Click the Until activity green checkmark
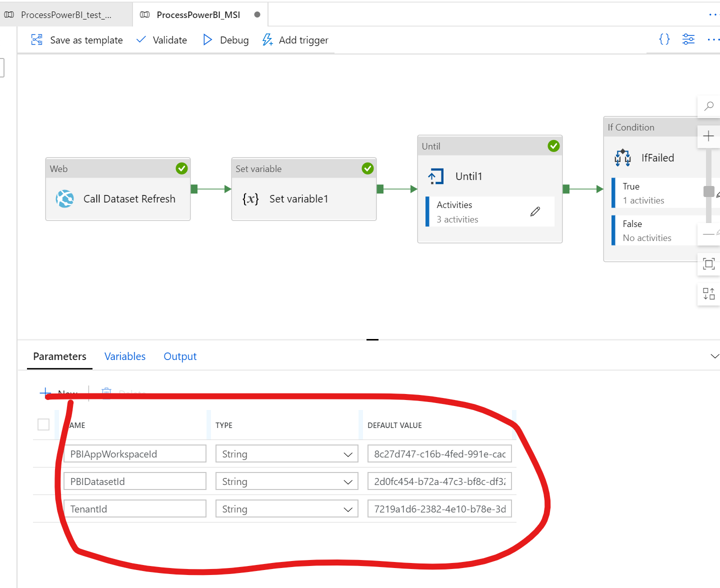 553,146
